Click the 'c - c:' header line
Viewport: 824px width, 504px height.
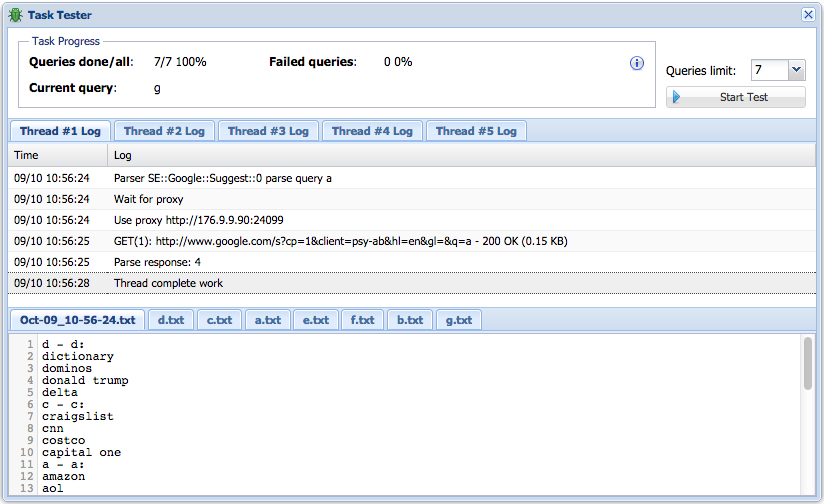click(x=63, y=405)
